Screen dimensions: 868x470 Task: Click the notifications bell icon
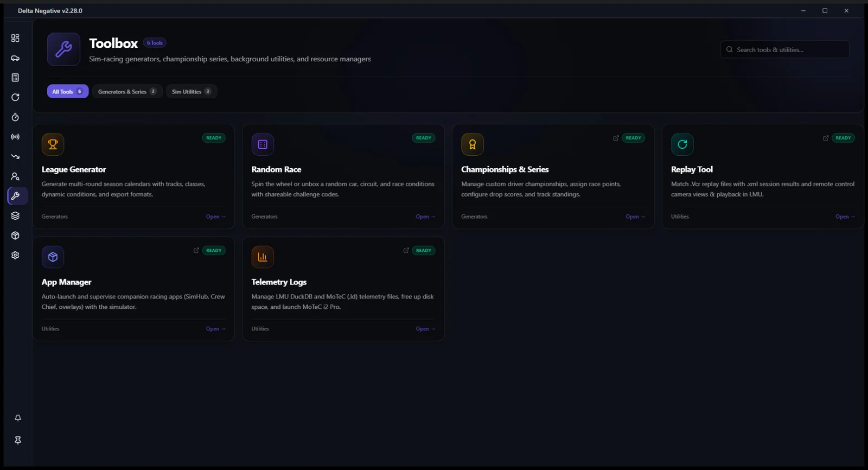pyautogui.click(x=18, y=418)
